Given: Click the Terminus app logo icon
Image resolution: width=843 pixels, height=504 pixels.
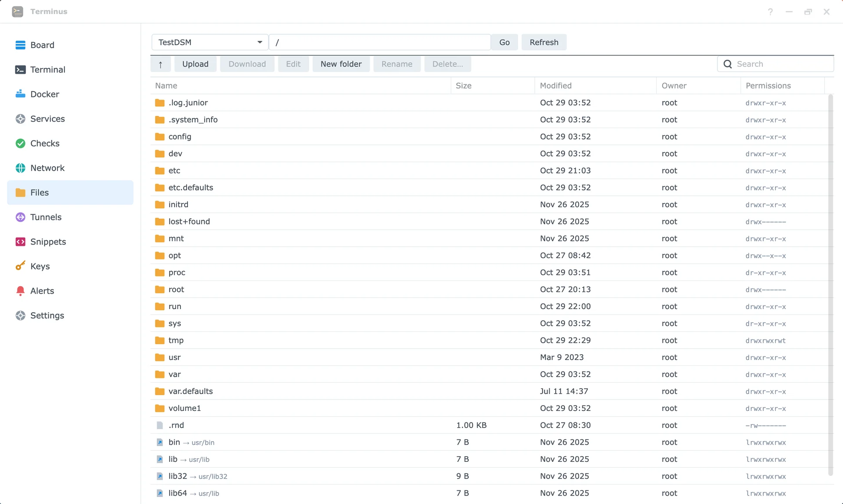Looking at the screenshot, I should click(x=18, y=11).
